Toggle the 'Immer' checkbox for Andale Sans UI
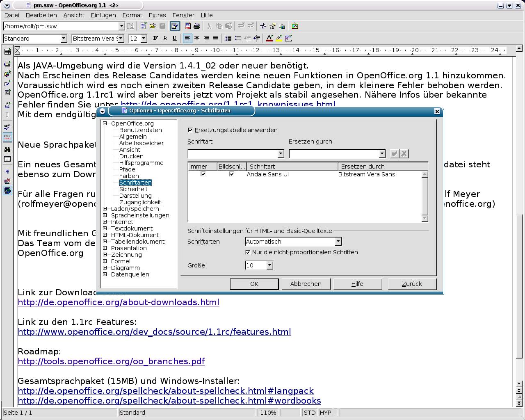This screenshot has height=420, width=525. (x=203, y=174)
